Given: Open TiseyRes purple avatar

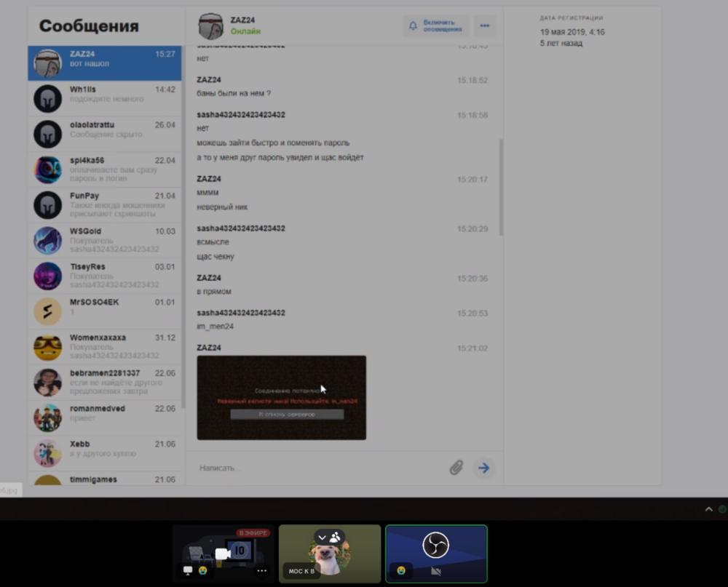Looking at the screenshot, I should (x=48, y=276).
